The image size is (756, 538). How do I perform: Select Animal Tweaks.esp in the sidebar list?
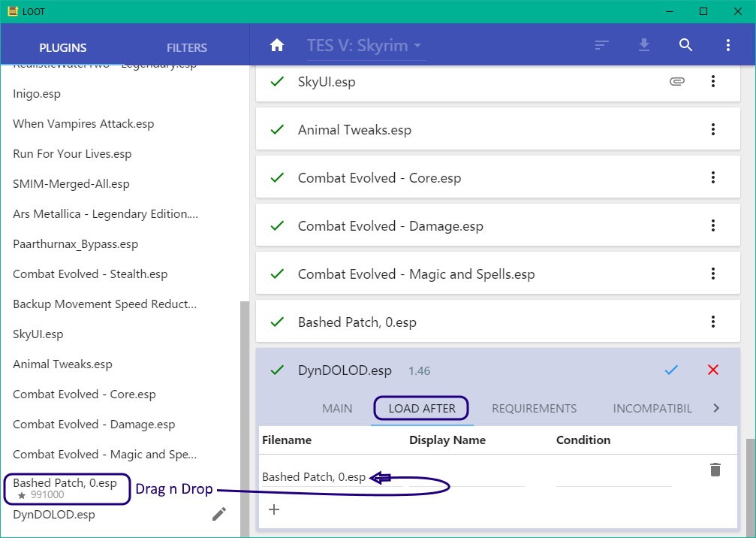point(62,364)
